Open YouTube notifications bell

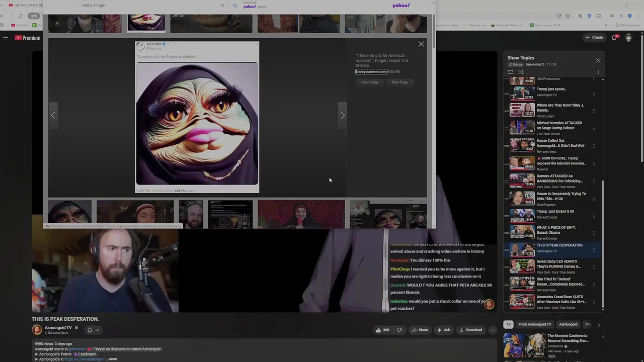[615, 38]
